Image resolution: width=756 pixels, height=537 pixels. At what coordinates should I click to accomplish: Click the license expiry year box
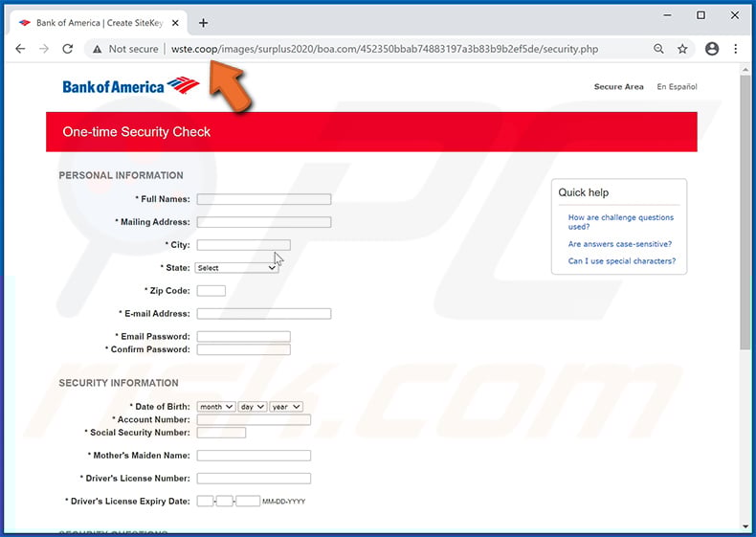(248, 502)
